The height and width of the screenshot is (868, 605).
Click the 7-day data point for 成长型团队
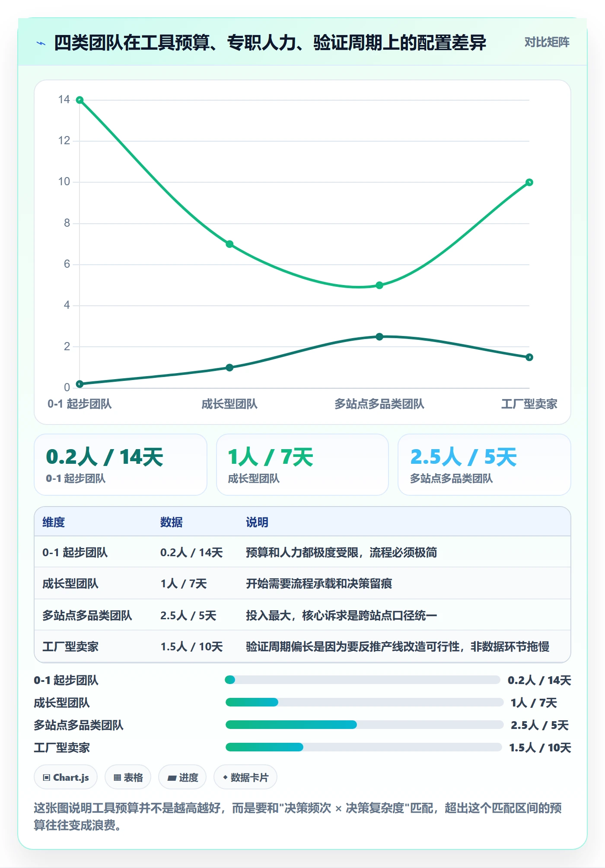(229, 244)
